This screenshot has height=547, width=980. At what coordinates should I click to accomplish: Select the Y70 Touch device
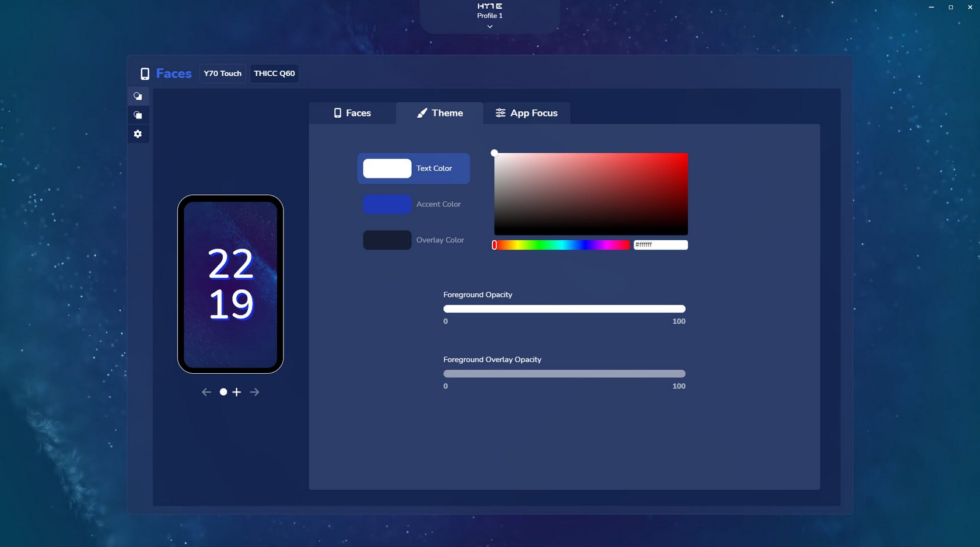coord(222,73)
